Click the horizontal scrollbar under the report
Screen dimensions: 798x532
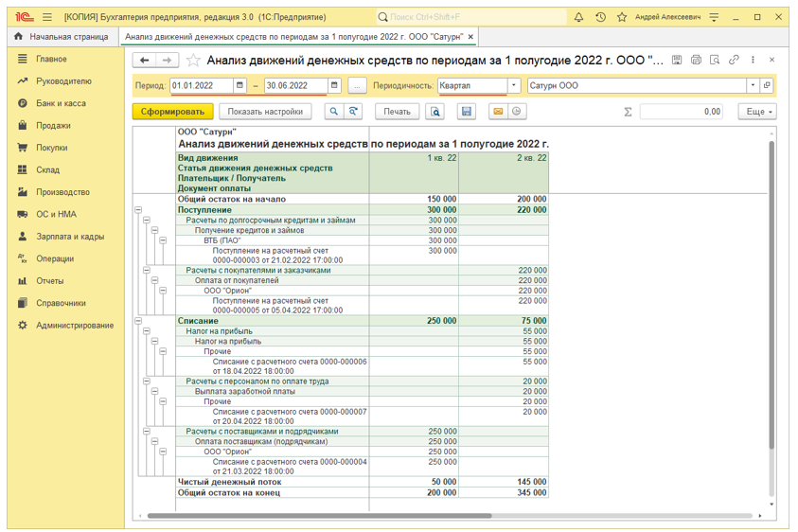click(x=322, y=516)
